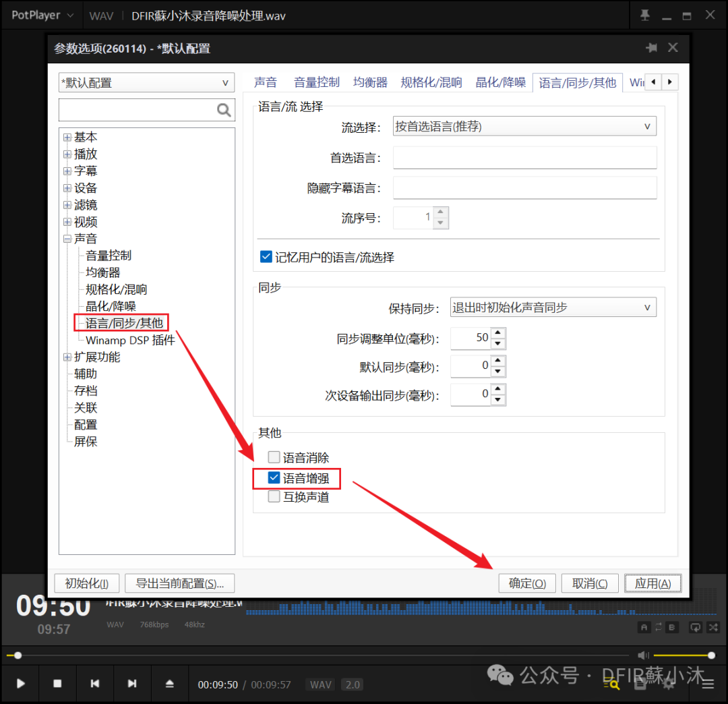Click the 导出当前配置(S)... button

pyautogui.click(x=179, y=583)
